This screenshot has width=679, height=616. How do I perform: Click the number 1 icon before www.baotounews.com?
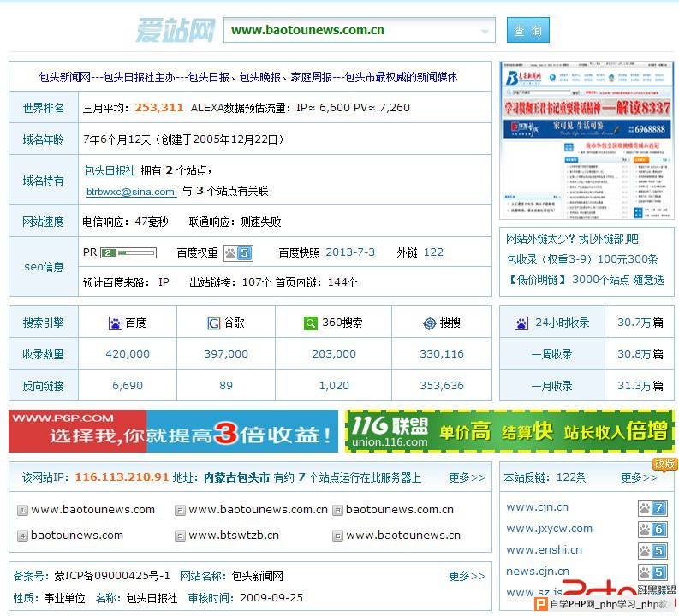pyautogui.click(x=22, y=511)
